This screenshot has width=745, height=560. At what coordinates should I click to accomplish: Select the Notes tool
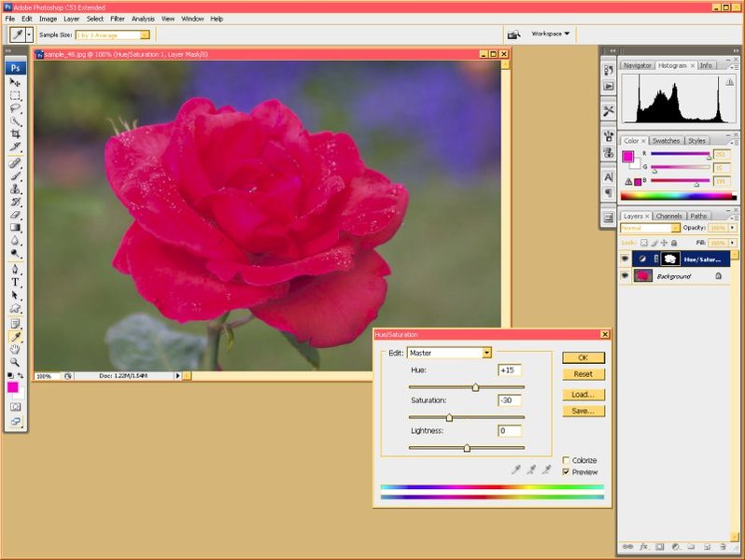[15, 324]
